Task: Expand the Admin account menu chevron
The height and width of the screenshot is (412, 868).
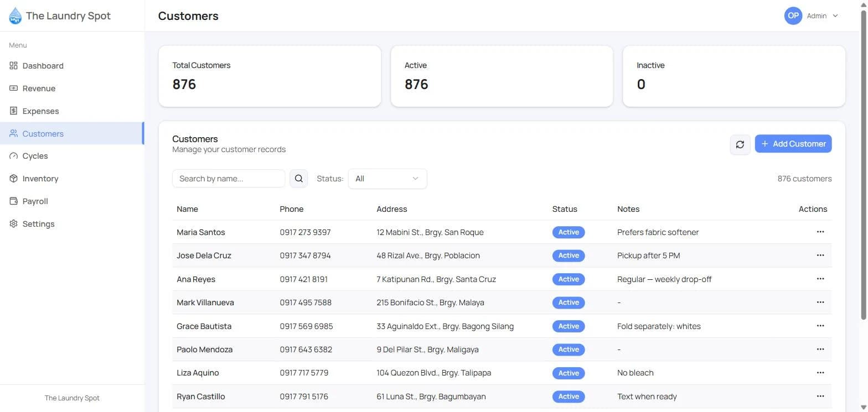Action: click(x=835, y=16)
